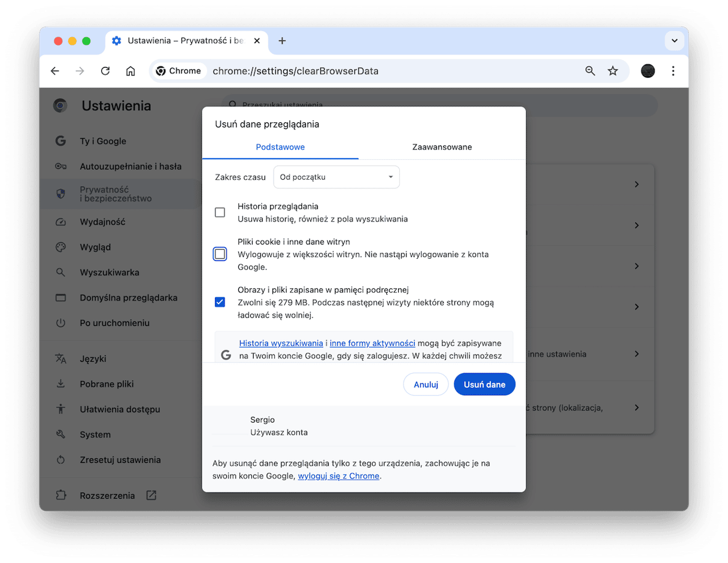Expand the tab search chevron button
728x563 pixels.
pyautogui.click(x=674, y=41)
